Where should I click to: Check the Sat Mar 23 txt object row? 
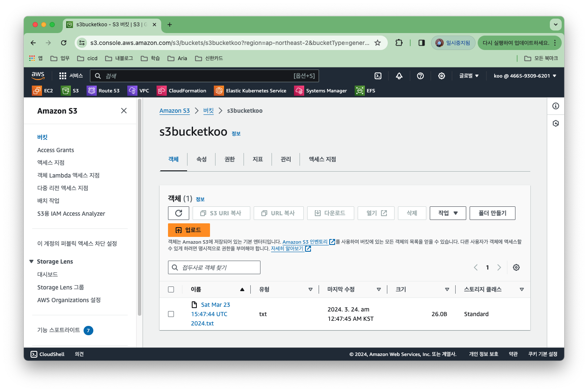point(171,314)
